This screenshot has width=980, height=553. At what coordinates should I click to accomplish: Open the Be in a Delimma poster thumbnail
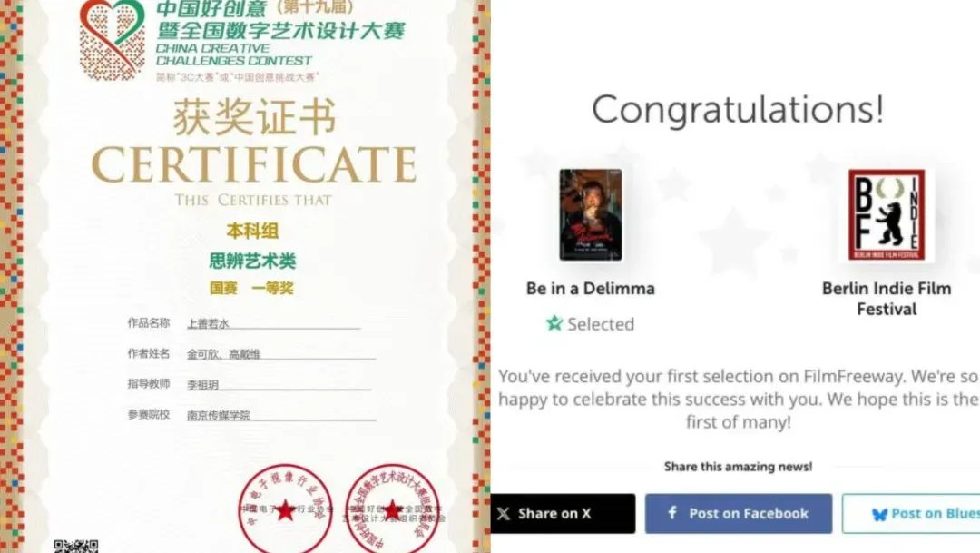[591, 214]
